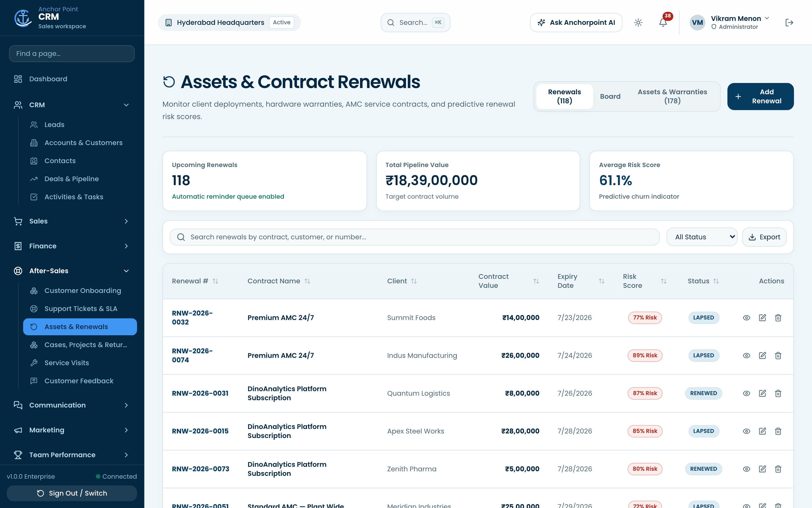The image size is (812, 508).
Task: Open Deals & Pipeline in sidebar
Action: pyautogui.click(x=80, y=179)
